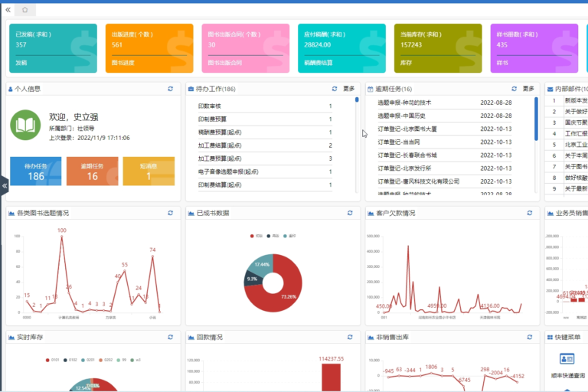The width and height of the screenshot is (588, 392).
Task: Open the blue 待办任务 186 tile
Action: click(x=36, y=171)
